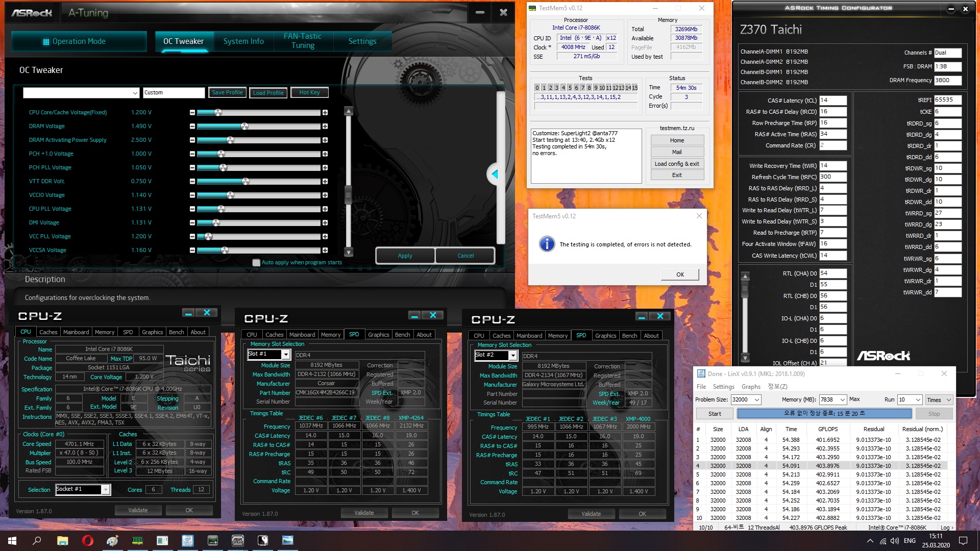Click the VTT DDR Volt slider handle
The height and width of the screenshot is (551, 980).
tap(246, 181)
